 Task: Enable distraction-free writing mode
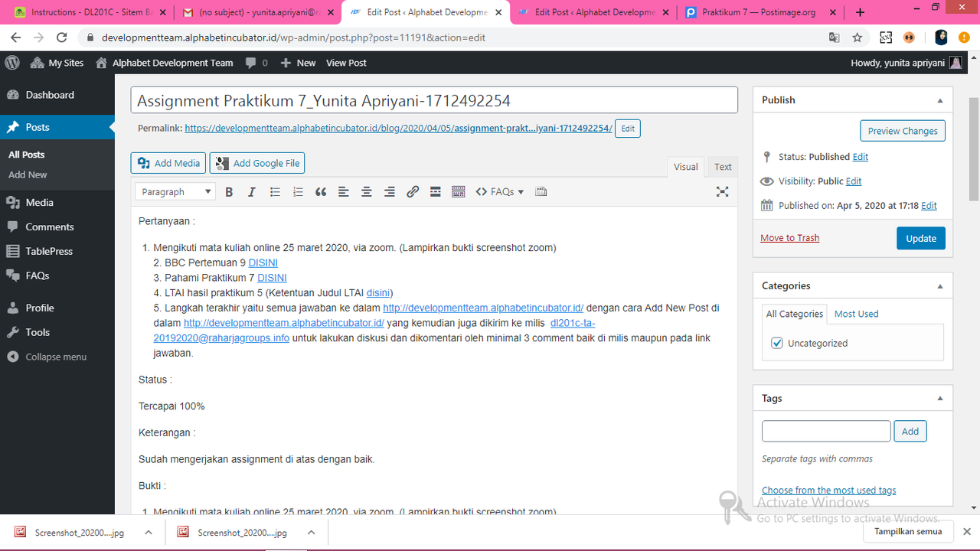pos(722,192)
